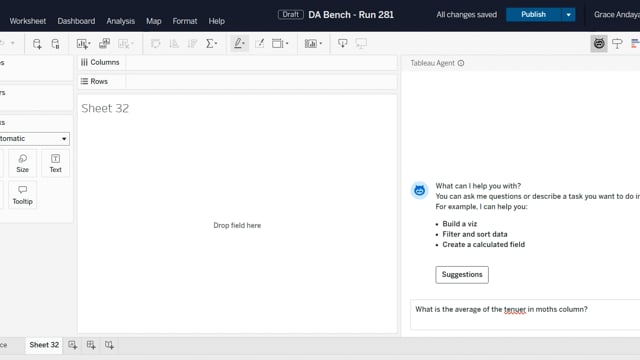The image size is (640, 360).
Task: Click the Size mark card
Action: tap(22, 163)
